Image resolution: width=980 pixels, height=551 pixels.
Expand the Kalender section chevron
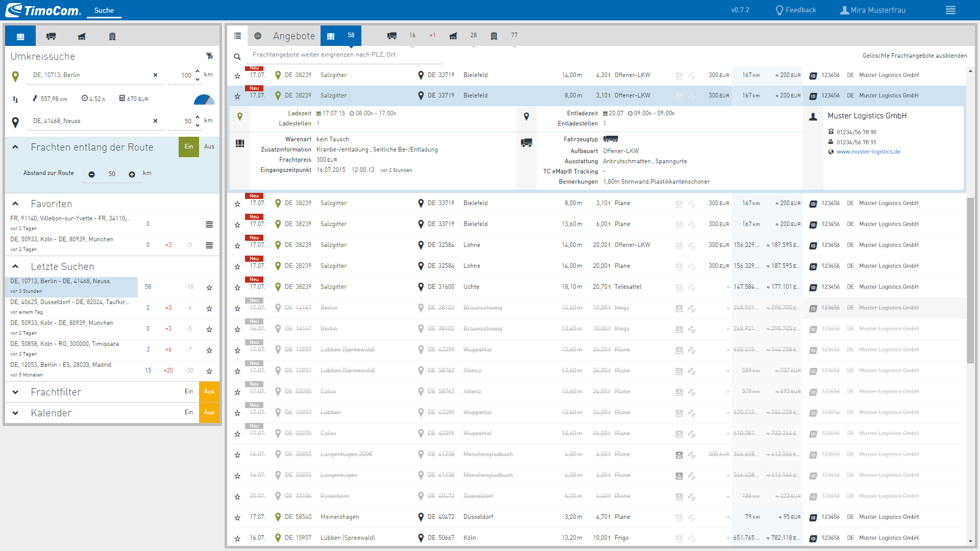tap(15, 413)
